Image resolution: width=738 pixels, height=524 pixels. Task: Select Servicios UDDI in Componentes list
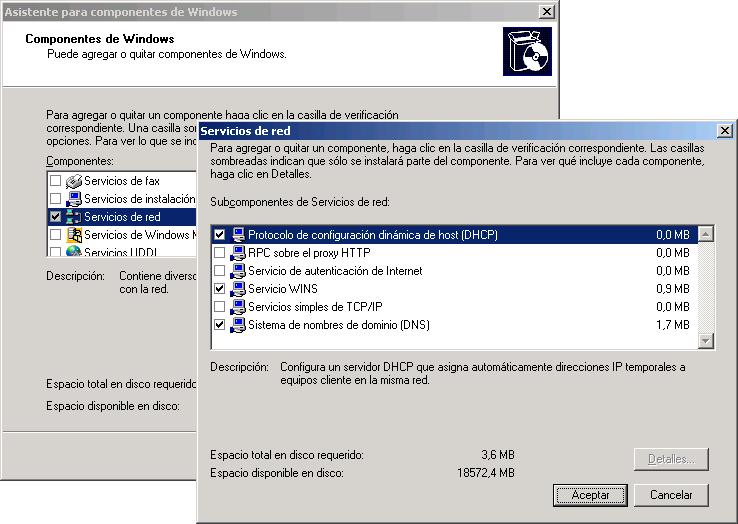point(120,251)
